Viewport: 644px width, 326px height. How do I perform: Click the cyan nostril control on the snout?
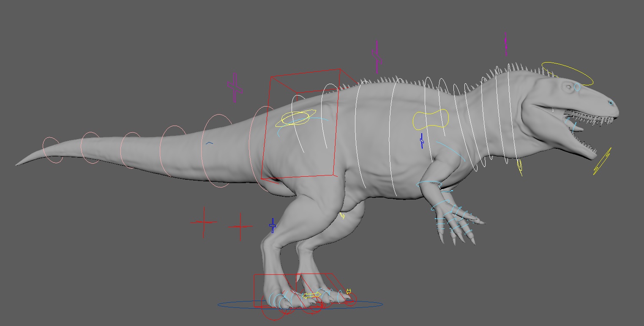[x=611, y=103]
